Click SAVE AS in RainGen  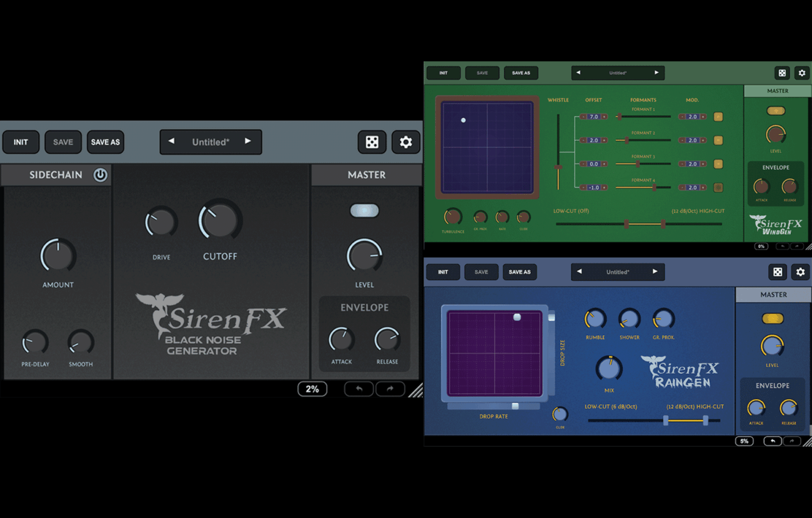(520, 272)
